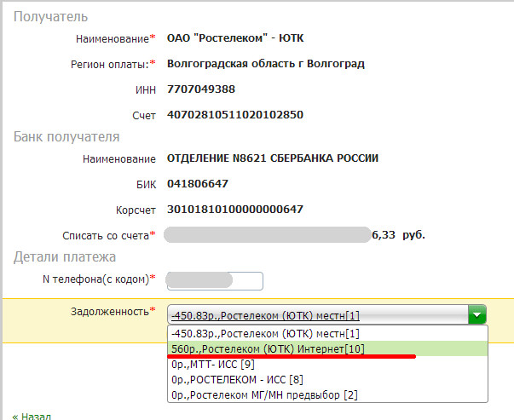
Task: Click the N телефона input field
Action: pyautogui.click(x=215, y=280)
